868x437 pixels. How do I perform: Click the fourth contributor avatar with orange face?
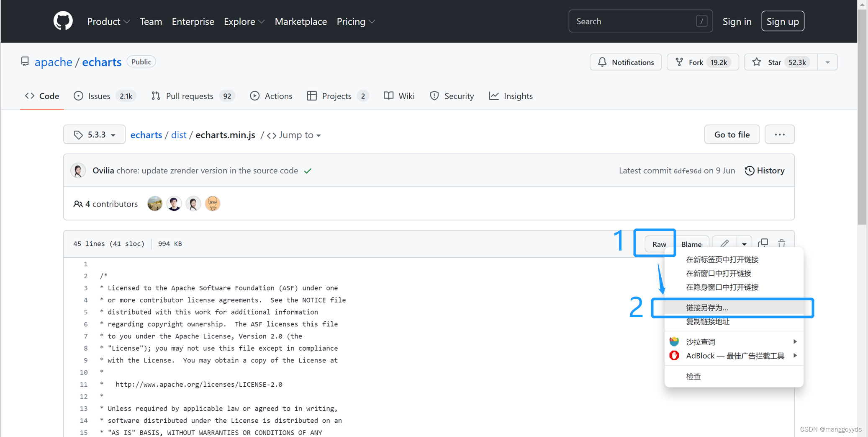click(x=213, y=204)
